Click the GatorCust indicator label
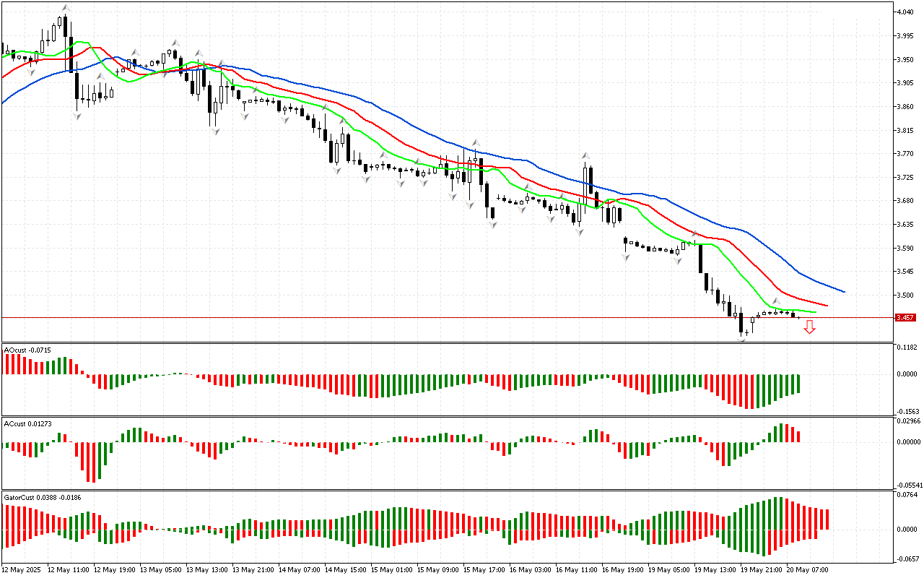This screenshot has height=578, width=924. point(41,498)
